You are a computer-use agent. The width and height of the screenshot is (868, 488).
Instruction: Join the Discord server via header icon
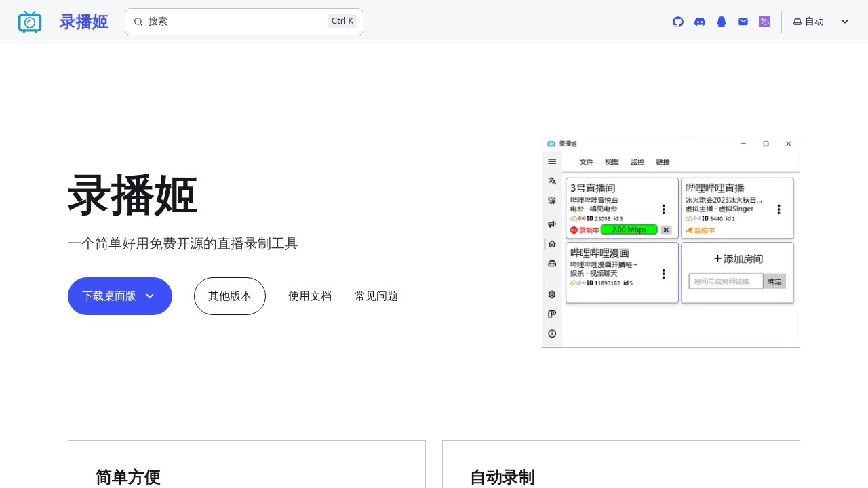click(x=699, y=22)
